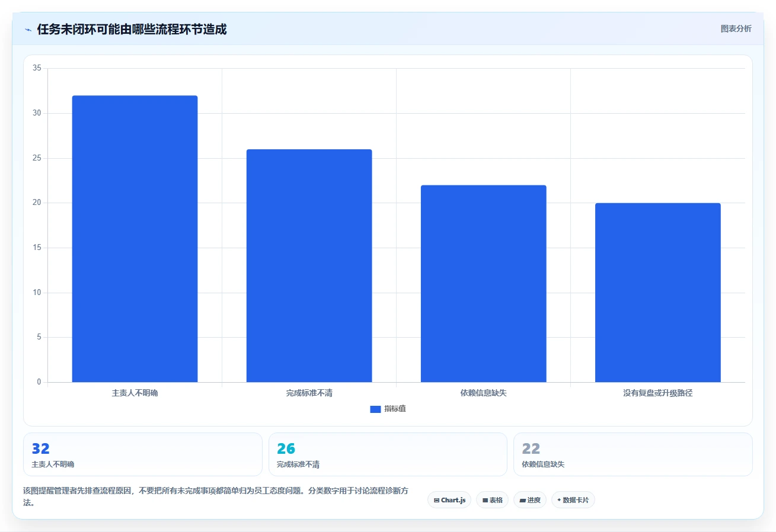Click the 完成标准不清 axis label
Viewport: 776px width, 532px height.
(x=309, y=393)
